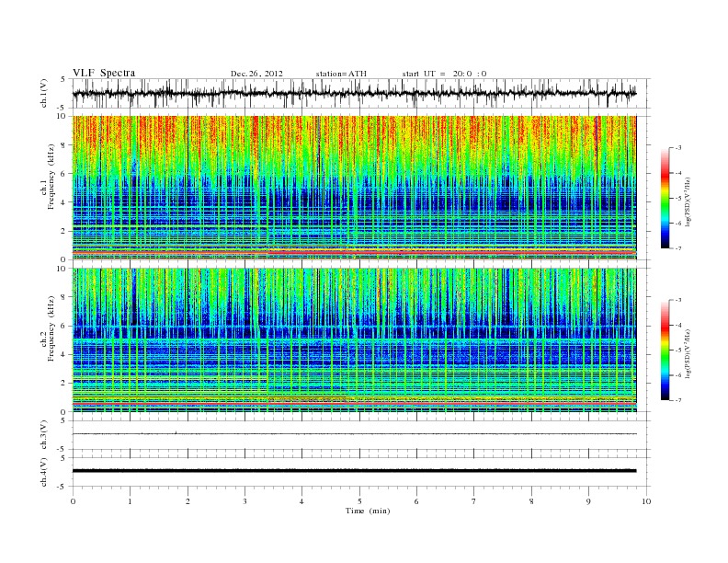Click the "station=ATH" header text
This screenshot has width=728, height=563.
(341, 74)
